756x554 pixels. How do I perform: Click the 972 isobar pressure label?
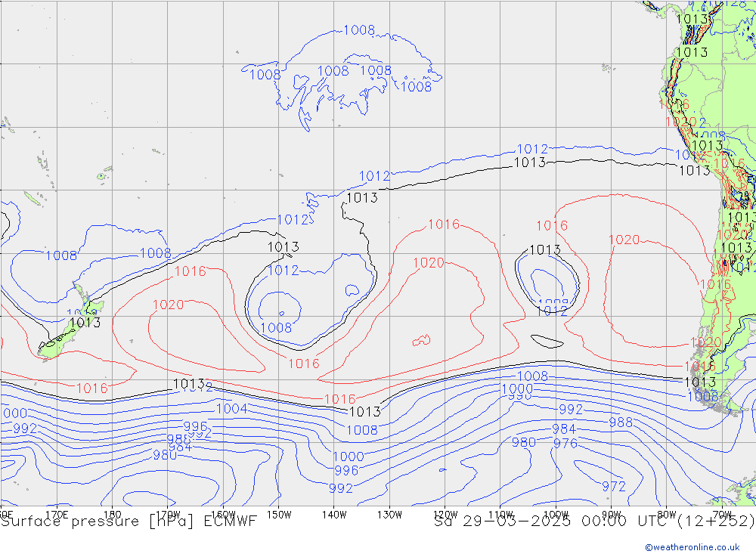[614, 487]
